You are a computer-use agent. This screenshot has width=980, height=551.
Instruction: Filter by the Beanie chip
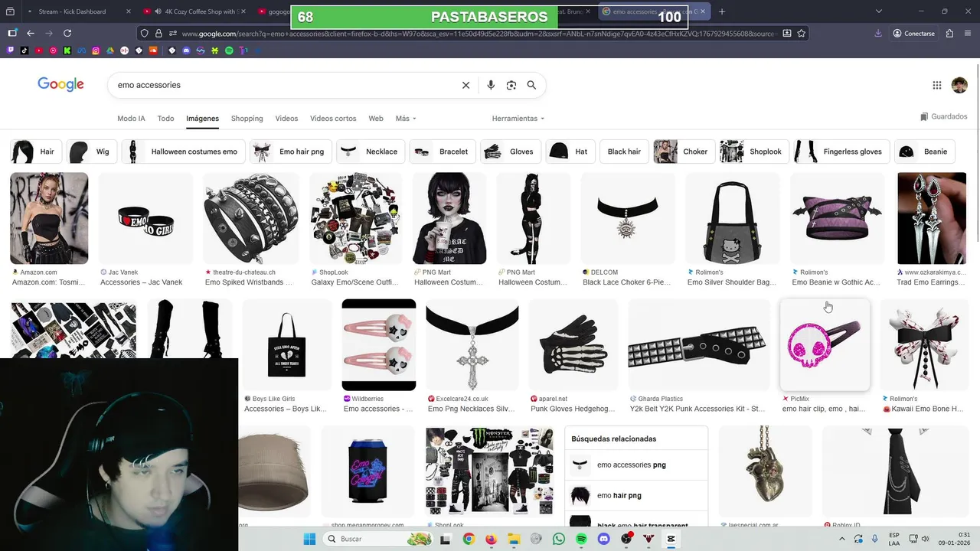click(926, 152)
